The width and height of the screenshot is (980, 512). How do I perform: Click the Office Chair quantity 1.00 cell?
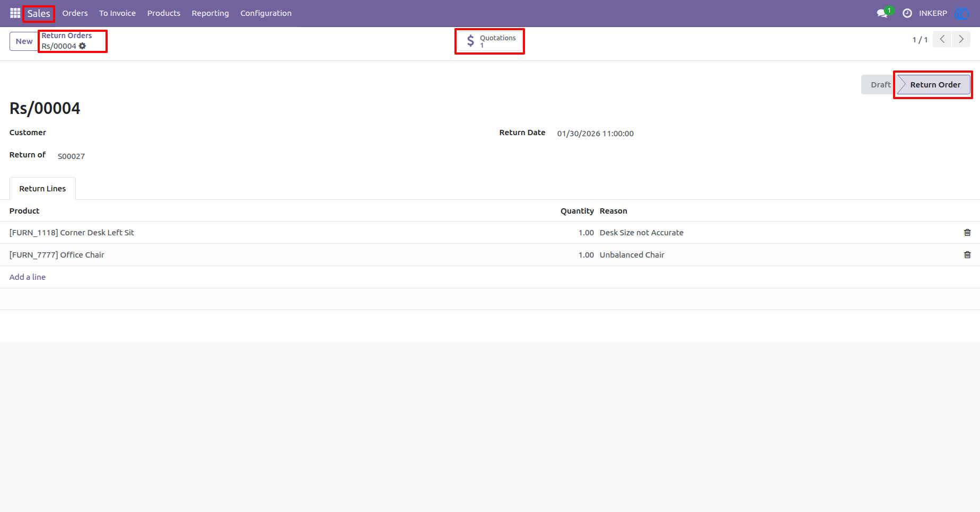586,255
